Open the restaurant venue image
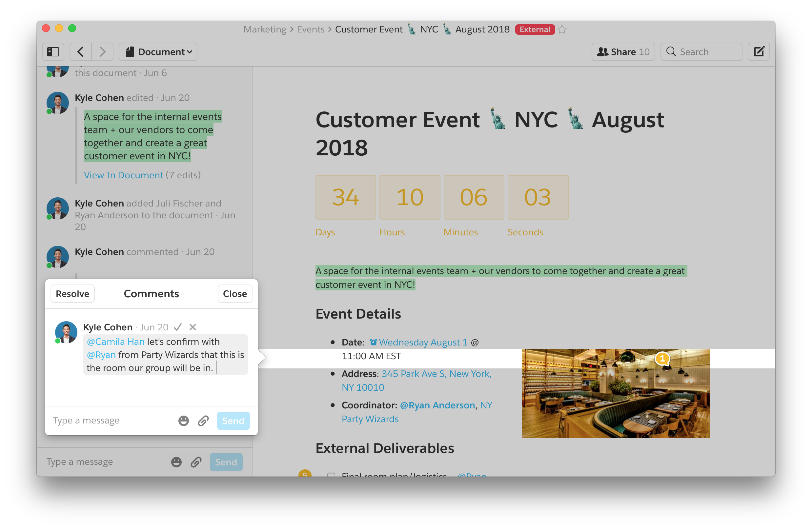Screen dimensions: 812x529 [616, 393]
